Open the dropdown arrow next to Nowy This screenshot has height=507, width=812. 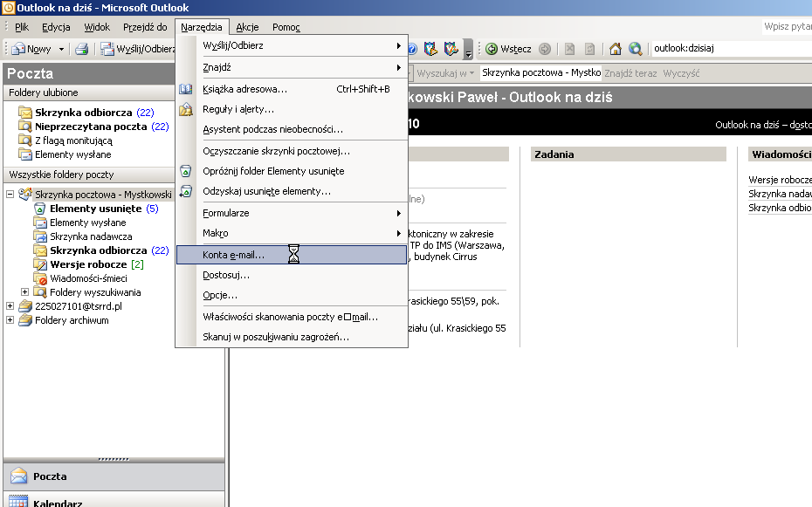(61, 49)
